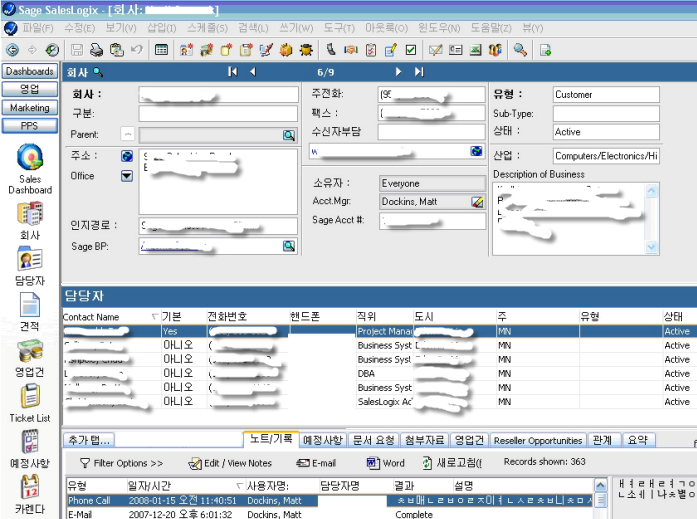
Task: Open the calendar grid toolbar icon
Action: [161, 50]
